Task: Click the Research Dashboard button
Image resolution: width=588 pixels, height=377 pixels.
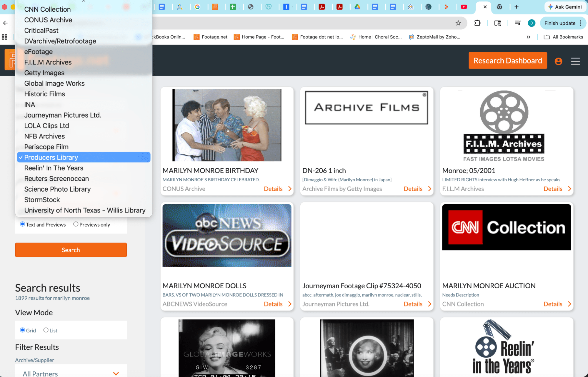Action: (x=508, y=61)
